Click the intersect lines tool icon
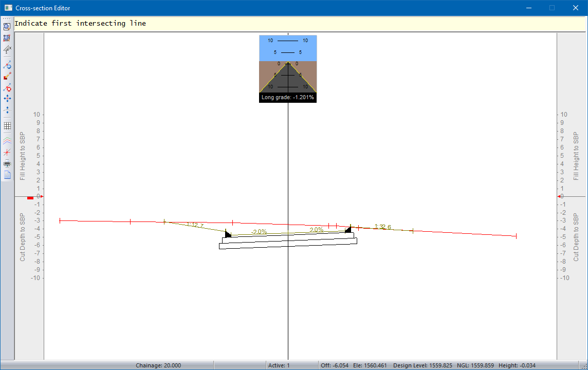The height and width of the screenshot is (370, 588). 7,152
